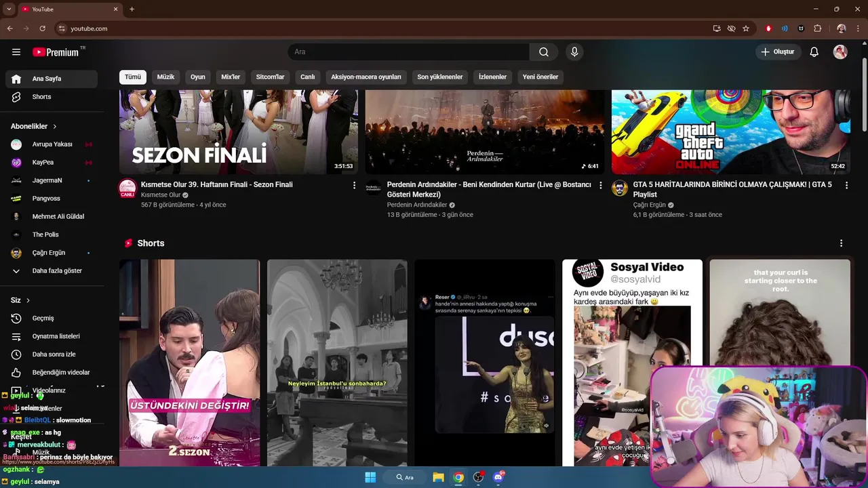The height and width of the screenshot is (488, 868).
Task: Open GTA Online video thumbnail
Action: point(731,132)
